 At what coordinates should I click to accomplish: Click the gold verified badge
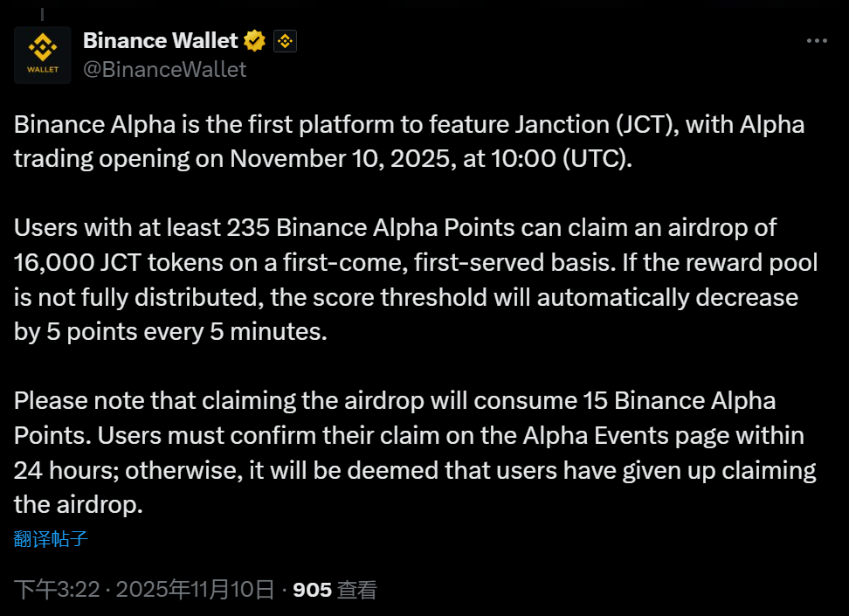click(255, 40)
